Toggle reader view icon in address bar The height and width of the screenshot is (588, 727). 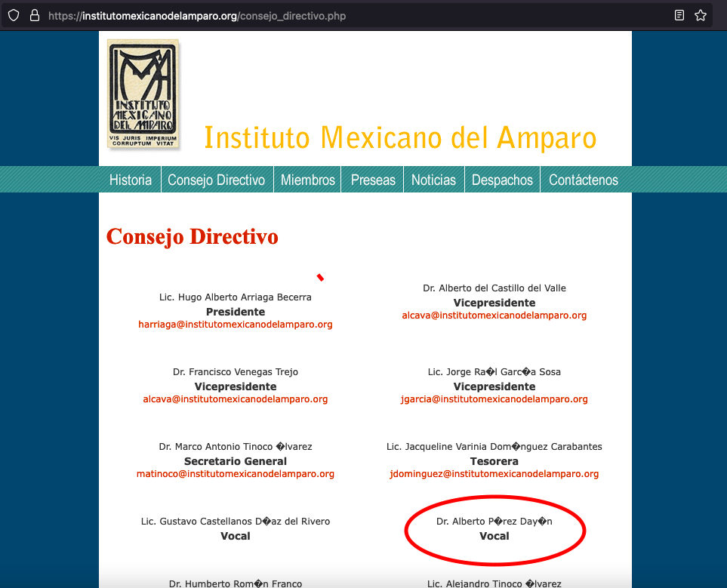point(679,15)
